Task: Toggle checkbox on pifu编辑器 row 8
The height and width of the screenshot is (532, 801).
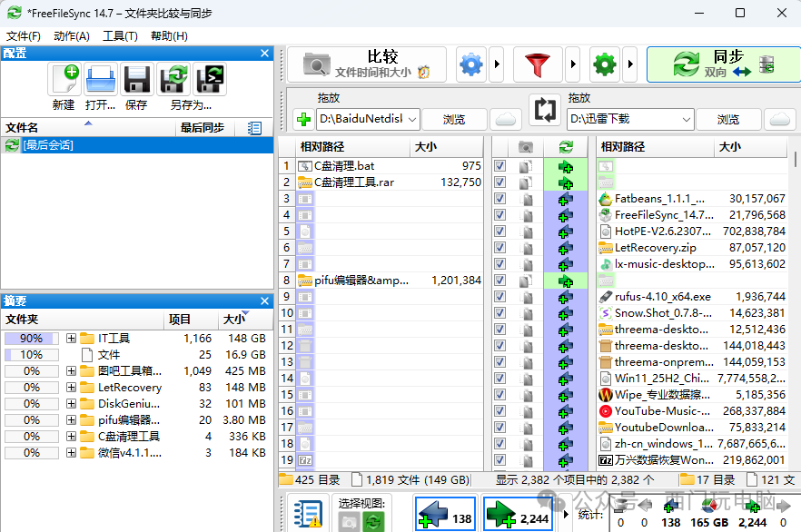Action: pyautogui.click(x=499, y=281)
